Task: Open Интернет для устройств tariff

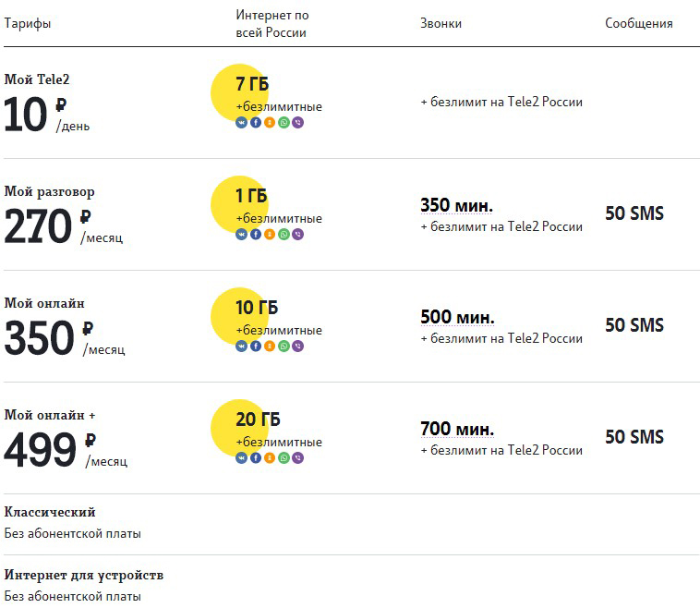Action: coord(83,575)
